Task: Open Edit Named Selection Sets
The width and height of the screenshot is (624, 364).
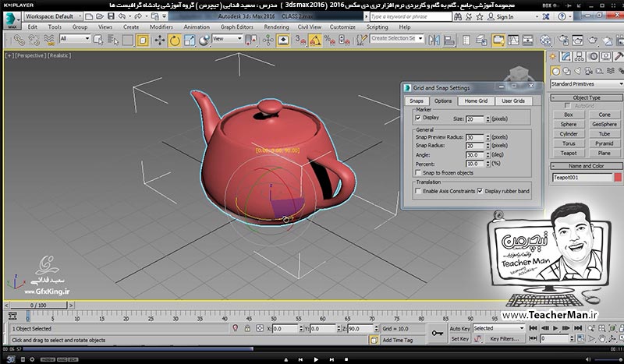Action: tap(362, 40)
